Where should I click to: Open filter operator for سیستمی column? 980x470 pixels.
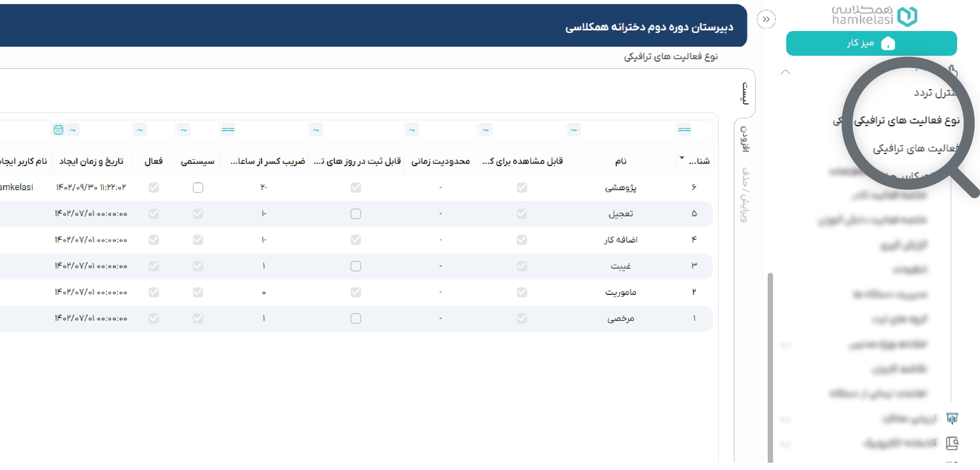click(184, 130)
